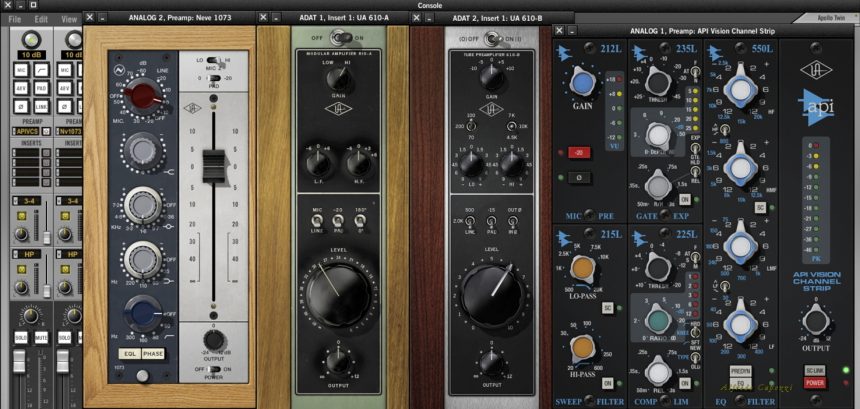Image resolution: width=860 pixels, height=409 pixels.
Task: Click the API Vision Output knob
Action: (817, 322)
